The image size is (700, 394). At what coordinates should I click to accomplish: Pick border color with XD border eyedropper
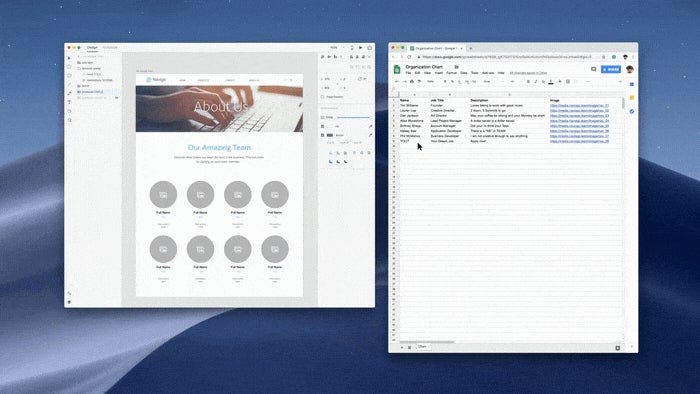(370, 135)
